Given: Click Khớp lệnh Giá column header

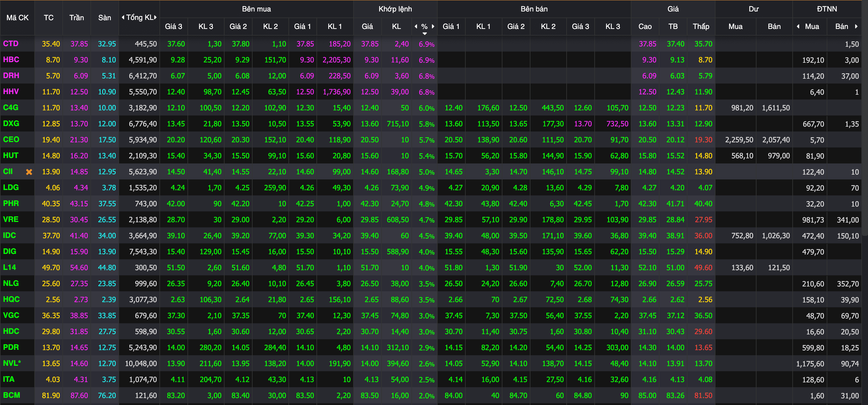Looking at the screenshot, I should 367,26.
